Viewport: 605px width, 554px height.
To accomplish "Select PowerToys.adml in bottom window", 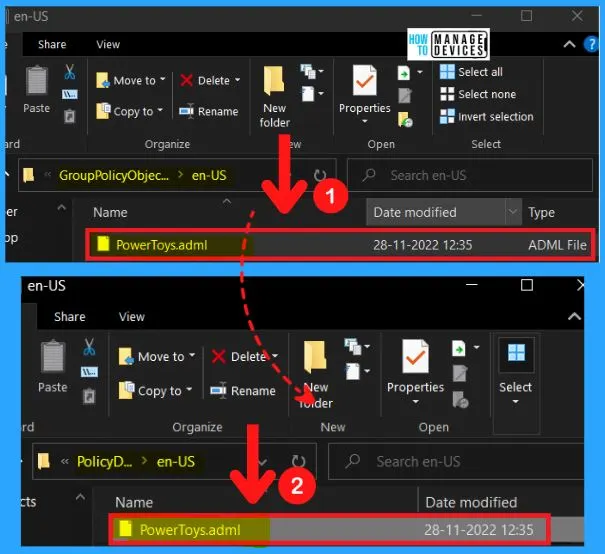I will coord(330,529).
